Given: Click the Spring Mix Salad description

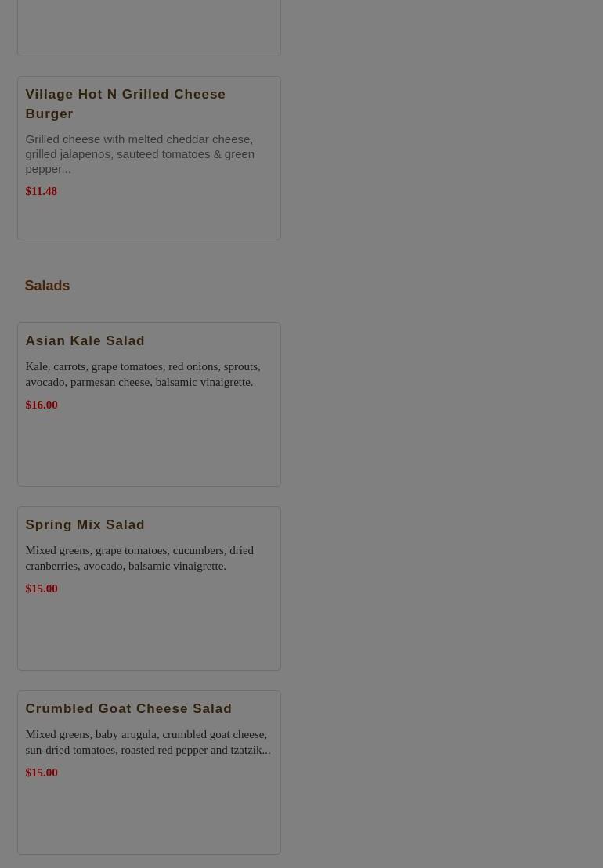Looking at the screenshot, I should pyautogui.click(x=139, y=558).
